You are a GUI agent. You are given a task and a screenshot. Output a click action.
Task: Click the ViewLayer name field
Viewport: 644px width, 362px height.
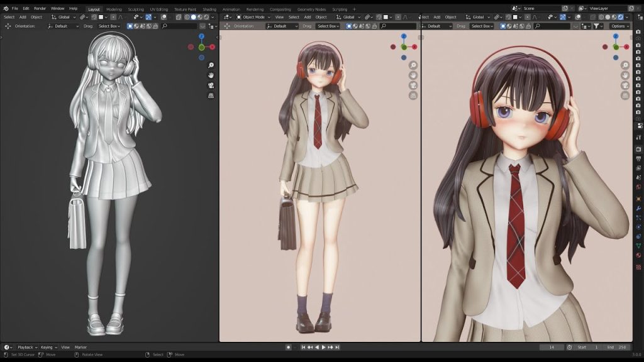tap(607, 8)
